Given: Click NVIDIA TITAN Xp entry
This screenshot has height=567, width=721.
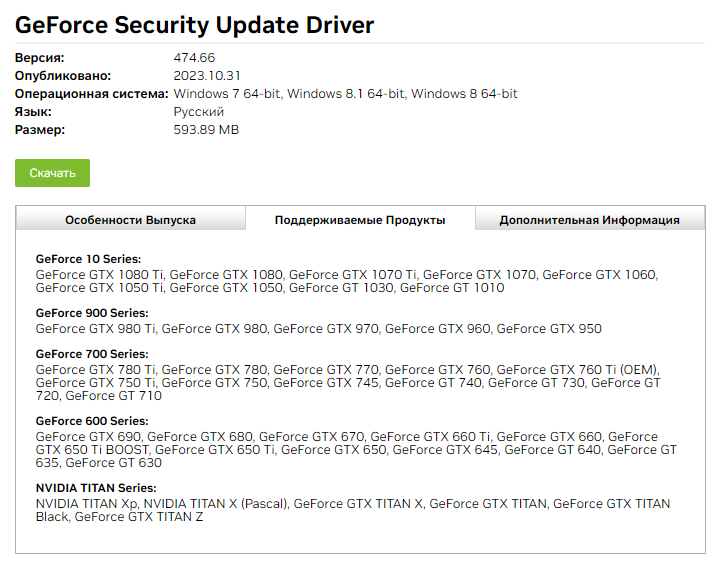Looking at the screenshot, I should pos(86,504).
